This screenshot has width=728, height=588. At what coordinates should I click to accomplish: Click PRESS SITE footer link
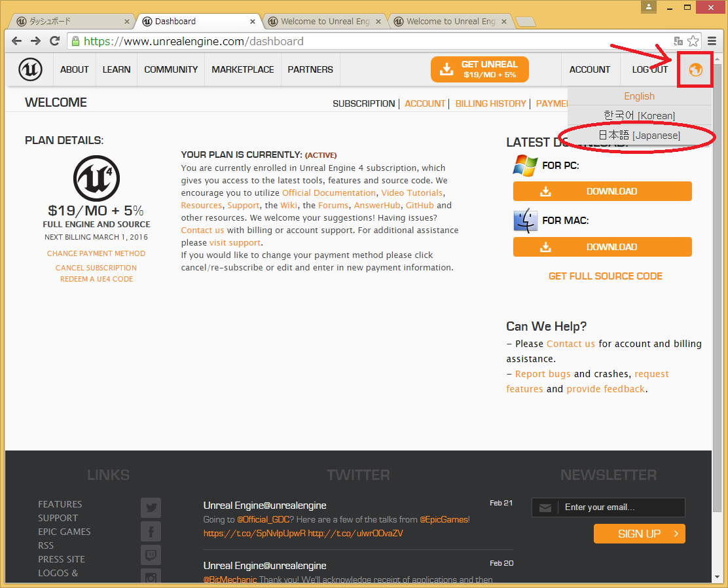click(x=62, y=559)
